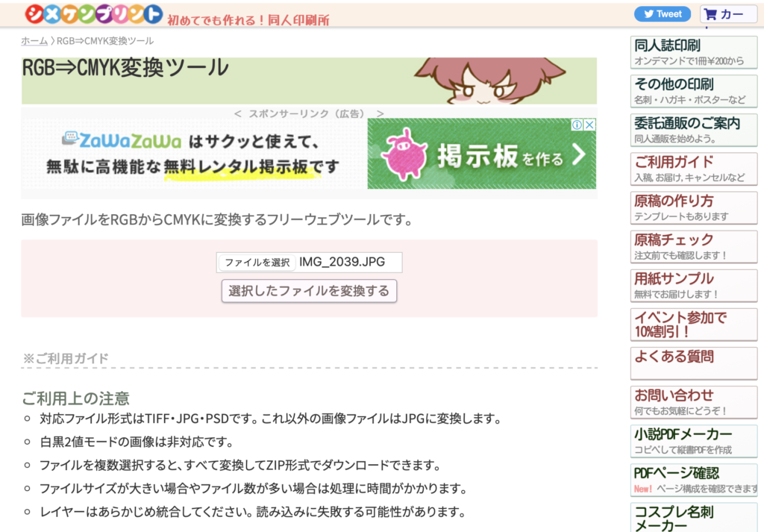Click the pink pig mascot in the ad
The height and width of the screenshot is (532, 764).
coord(404,154)
